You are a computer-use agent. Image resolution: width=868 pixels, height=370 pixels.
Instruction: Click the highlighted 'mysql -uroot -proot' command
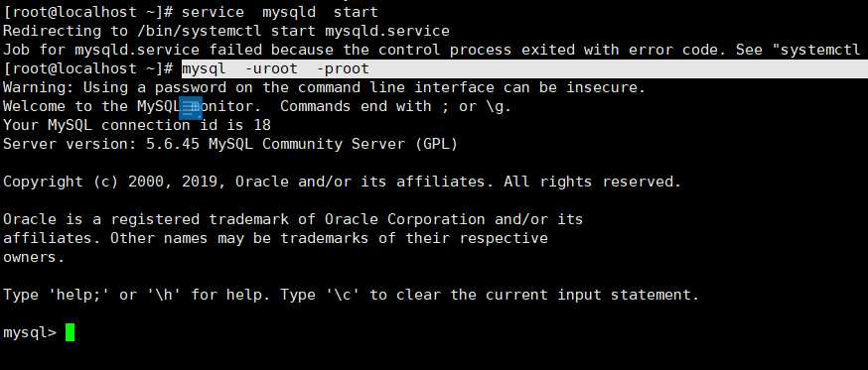275,69
